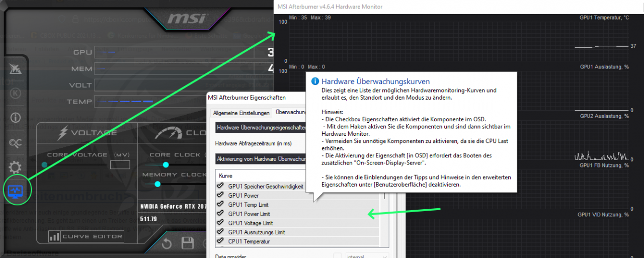Click the MEM usage gauge row
644x258 pixels.
tap(174, 68)
